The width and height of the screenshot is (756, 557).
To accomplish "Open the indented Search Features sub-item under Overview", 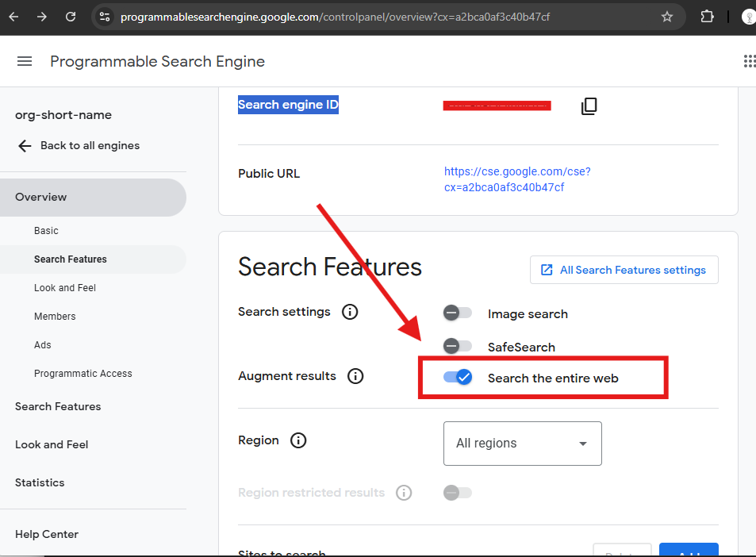I will [93, 259].
